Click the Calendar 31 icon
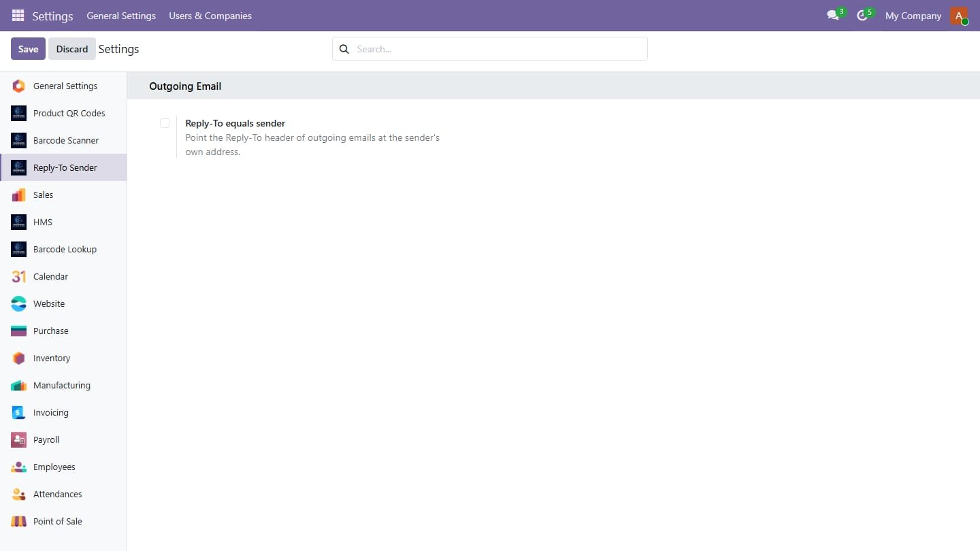980x551 pixels. (x=19, y=277)
